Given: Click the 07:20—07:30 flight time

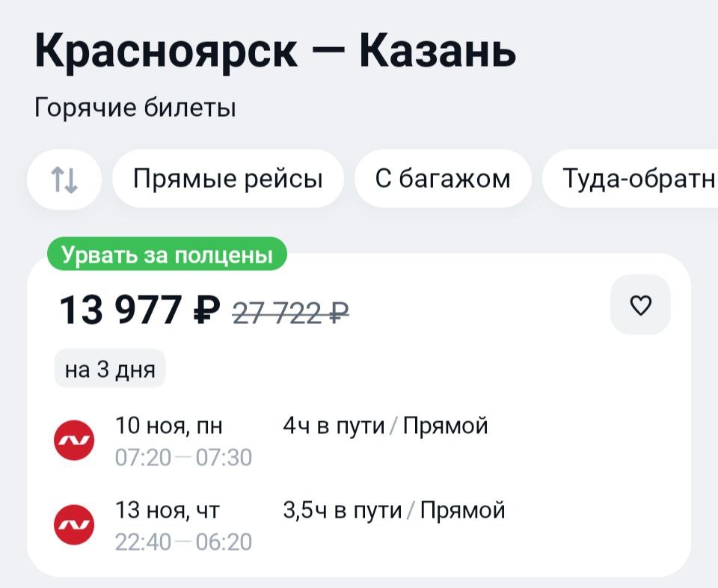Looking at the screenshot, I should 183,458.
